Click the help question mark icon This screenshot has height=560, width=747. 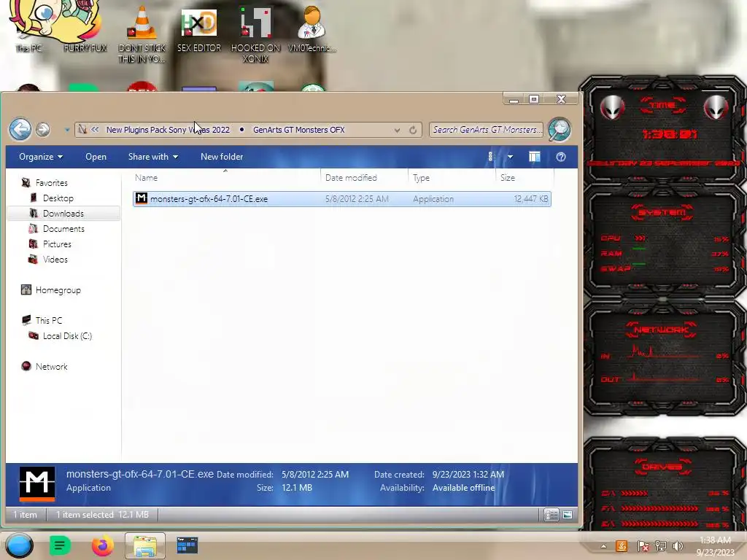[x=561, y=157]
